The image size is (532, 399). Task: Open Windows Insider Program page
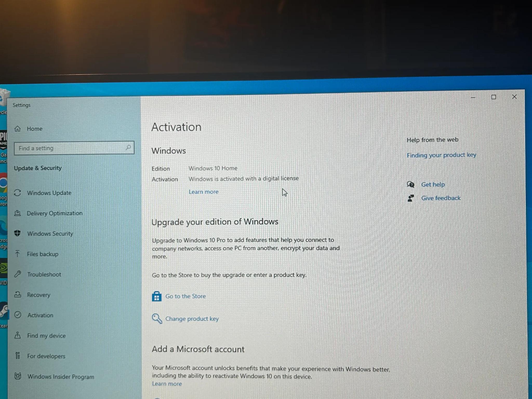(61, 377)
